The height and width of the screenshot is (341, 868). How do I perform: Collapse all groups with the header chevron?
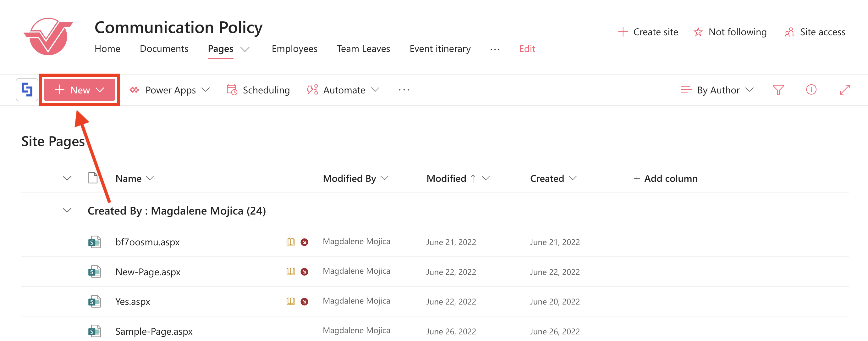[x=67, y=178]
